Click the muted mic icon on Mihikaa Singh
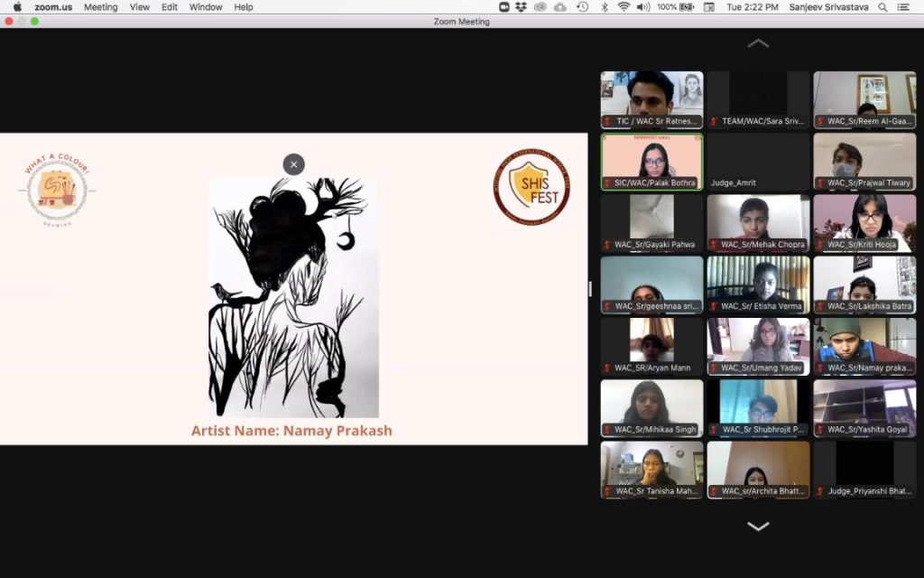The image size is (924, 578). [x=607, y=430]
